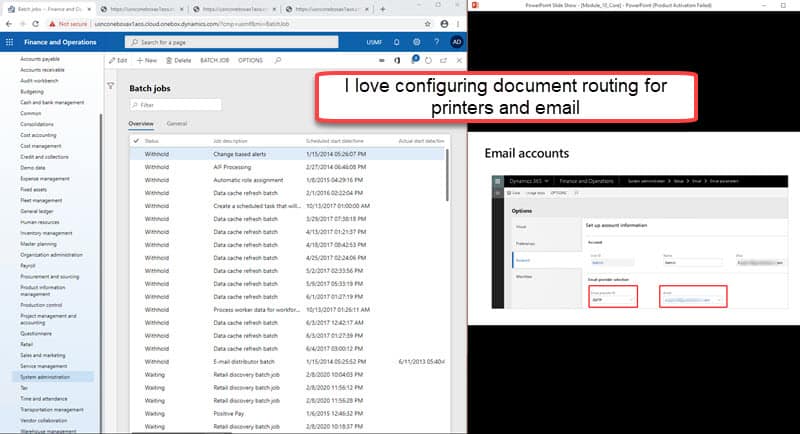This screenshot has width=800, height=434.
Task: Open the Job description column header options
Action: [x=230, y=141]
